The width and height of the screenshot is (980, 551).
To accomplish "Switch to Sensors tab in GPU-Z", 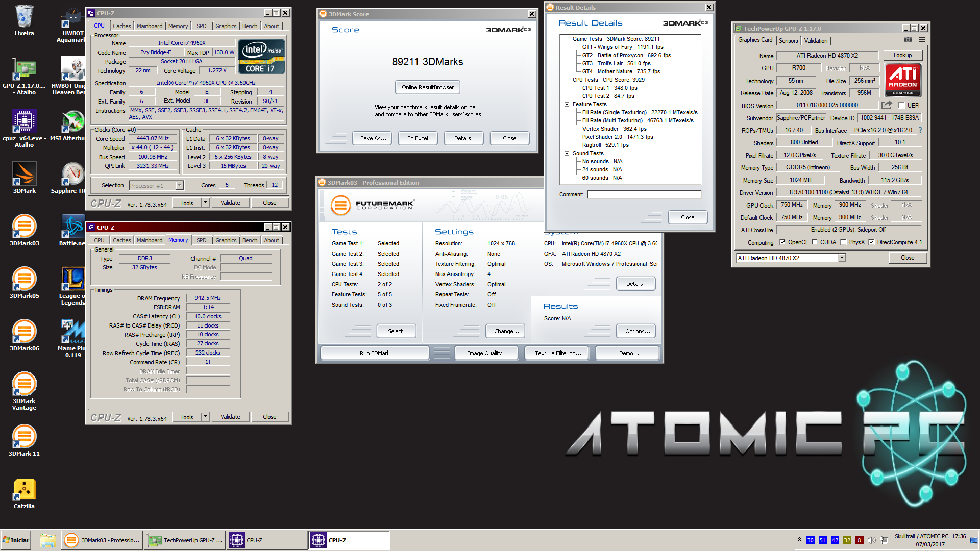I will [788, 41].
